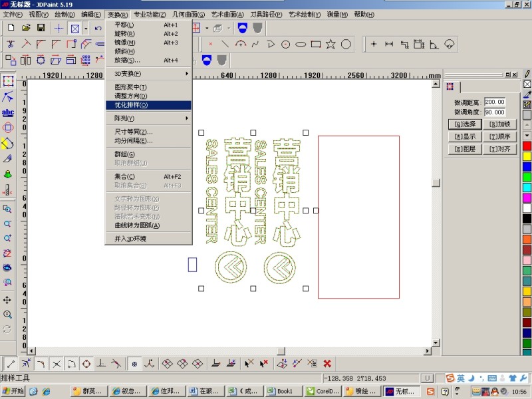
Task: Pick the ellipse drawing tool
Action: pos(301,45)
